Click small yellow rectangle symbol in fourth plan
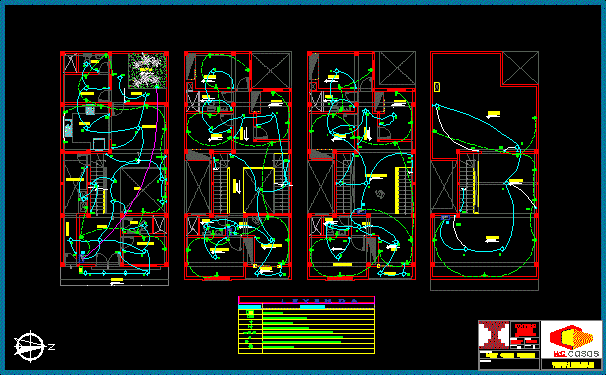 pyautogui.click(x=437, y=87)
